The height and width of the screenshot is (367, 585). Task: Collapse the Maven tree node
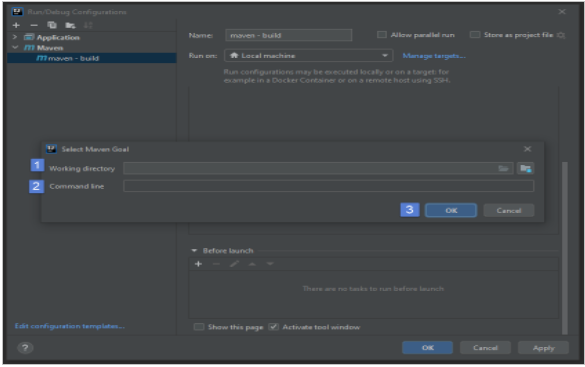15,48
